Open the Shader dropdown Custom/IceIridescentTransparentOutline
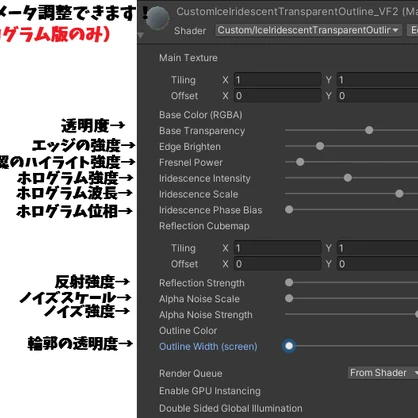The height and width of the screenshot is (418, 418). [x=309, y=30]
